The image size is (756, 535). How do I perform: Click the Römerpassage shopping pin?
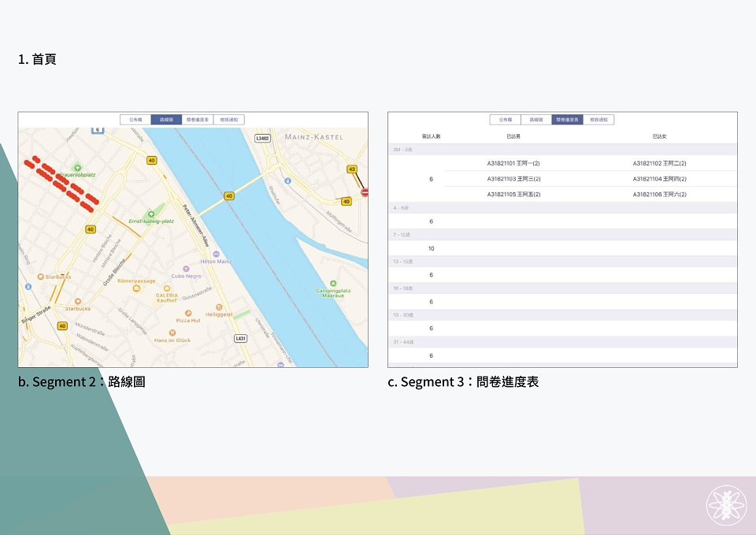click(x=136, y=288)
